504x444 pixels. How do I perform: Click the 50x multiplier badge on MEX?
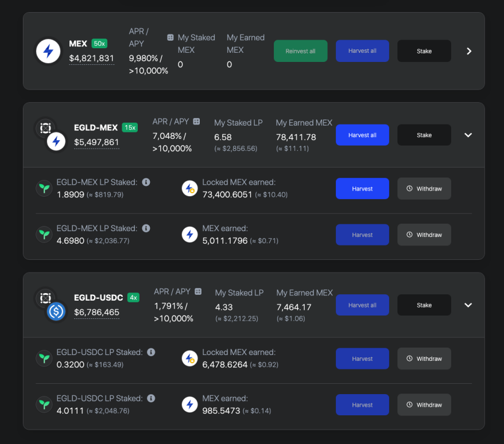pos(99,44)
